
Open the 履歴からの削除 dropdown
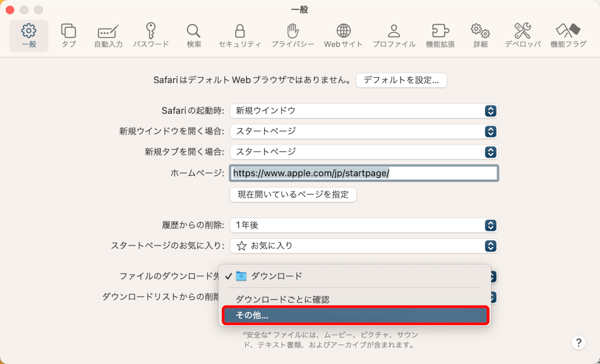click(364, 225)
